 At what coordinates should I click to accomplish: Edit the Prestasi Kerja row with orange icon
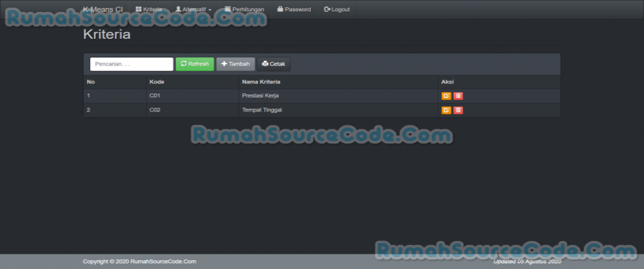point(446,96)
